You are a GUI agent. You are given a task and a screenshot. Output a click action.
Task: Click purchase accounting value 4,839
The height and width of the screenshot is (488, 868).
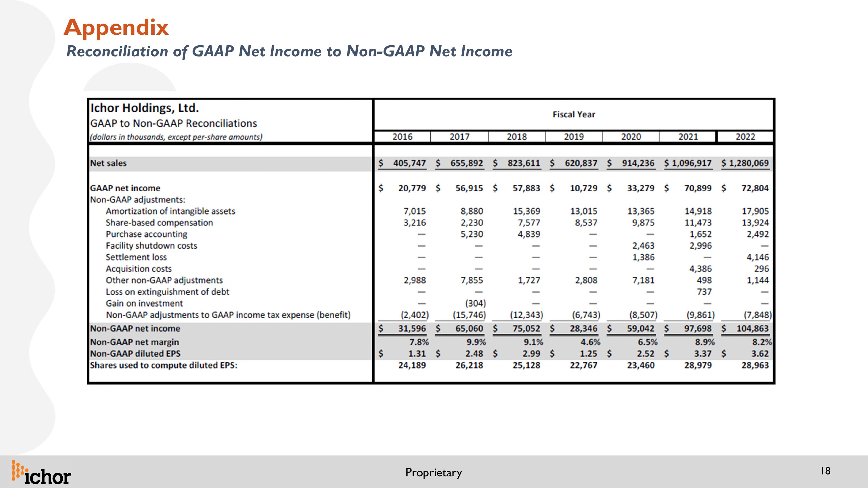529,234
